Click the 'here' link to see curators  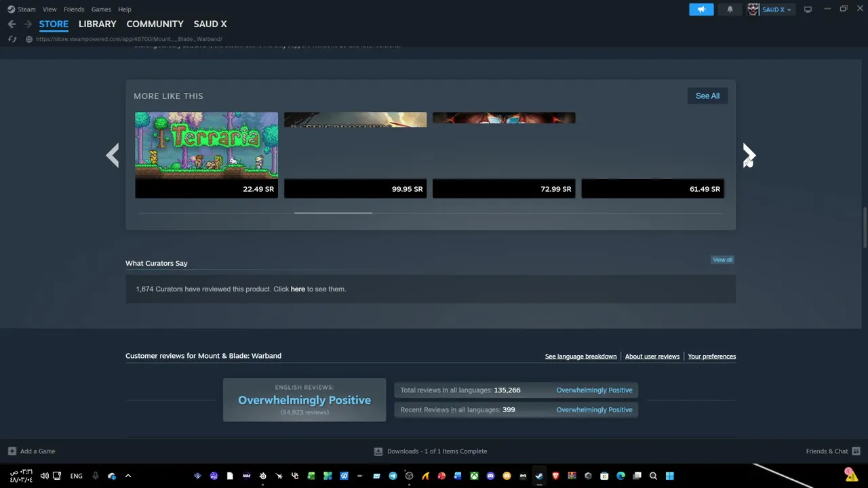click(298, 289)
